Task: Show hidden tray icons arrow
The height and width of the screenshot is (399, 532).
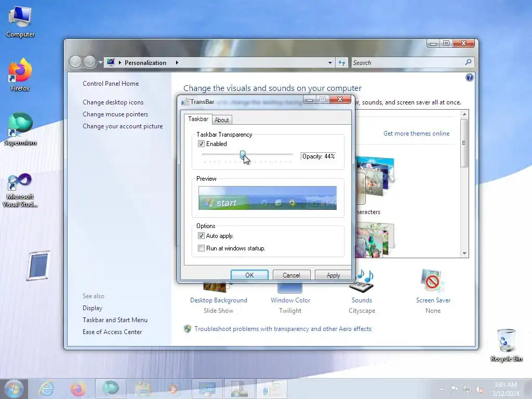Action: pos(442,390)
